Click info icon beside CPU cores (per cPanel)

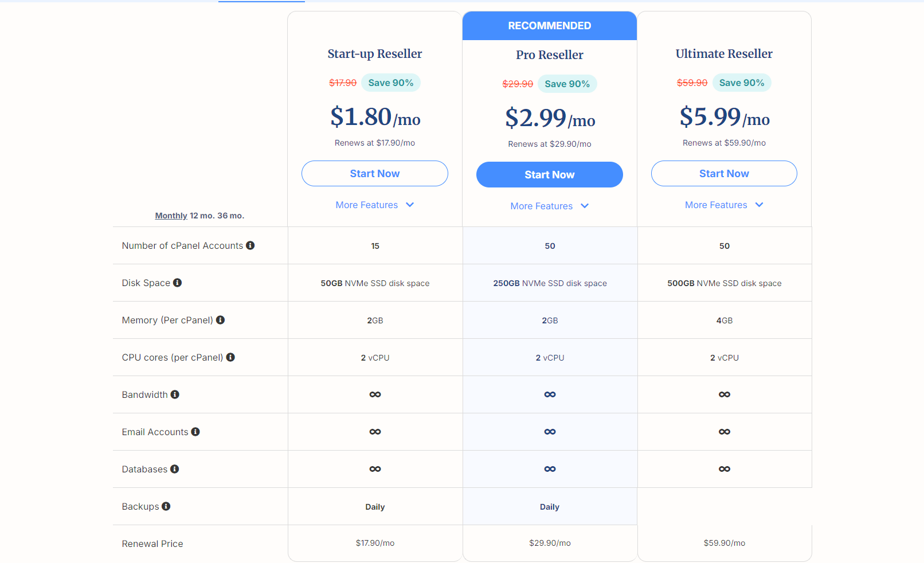point(231,357)
